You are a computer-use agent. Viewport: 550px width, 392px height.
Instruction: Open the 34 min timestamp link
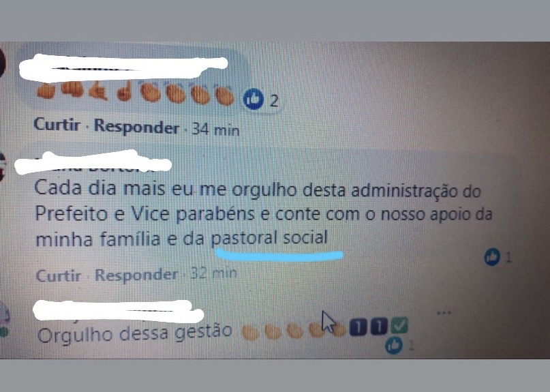(x=216, y=130)
